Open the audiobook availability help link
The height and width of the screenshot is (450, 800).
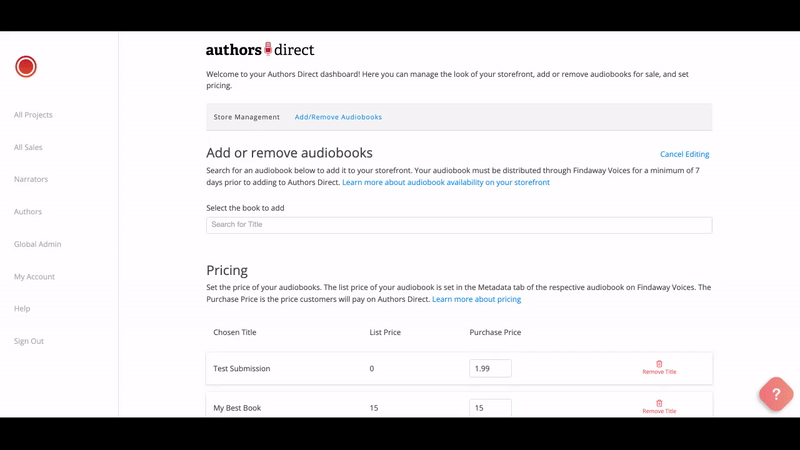(x=446, y=182)
